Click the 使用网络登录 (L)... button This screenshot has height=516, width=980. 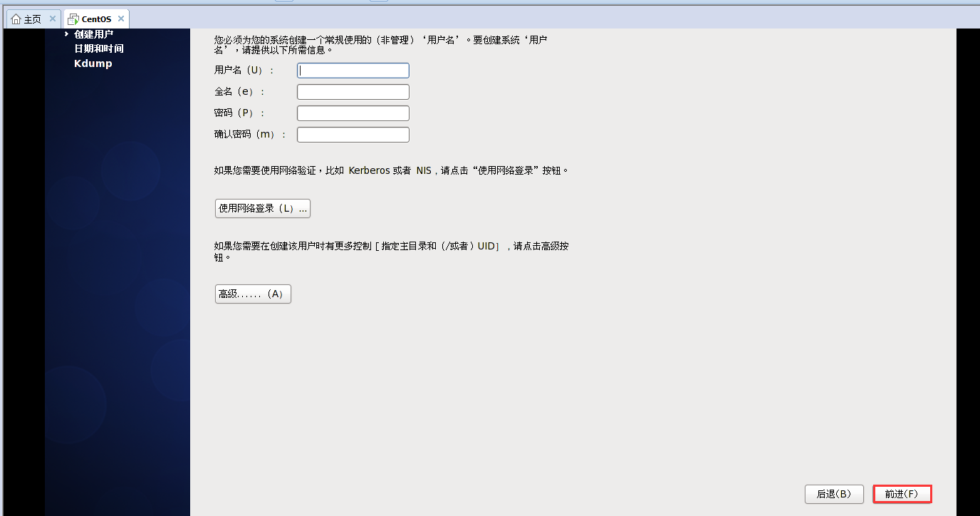pos(263,209)
